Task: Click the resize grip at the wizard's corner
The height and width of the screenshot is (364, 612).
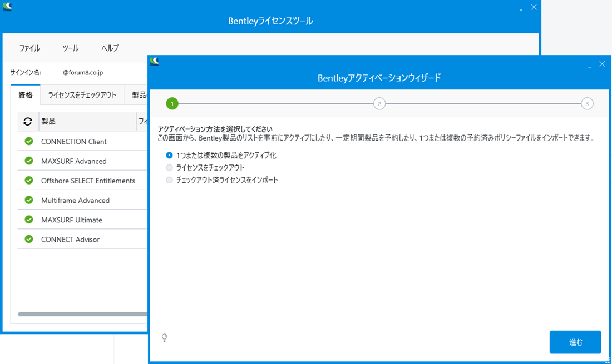Action: pos(606,360)
